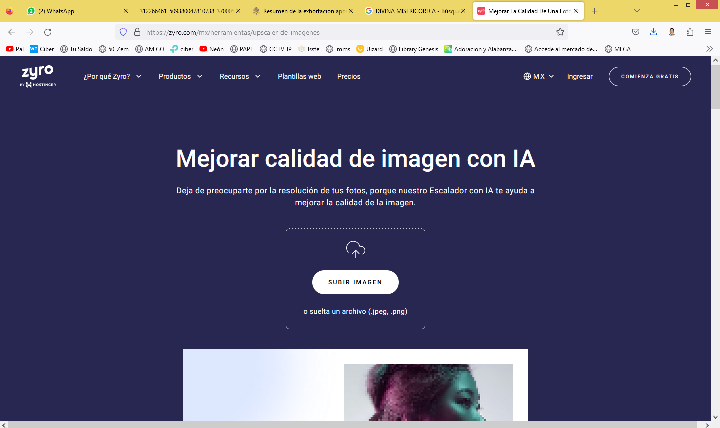Open the Firefox hamburger menu
This screenshot has height=428, width=720.
708,32
